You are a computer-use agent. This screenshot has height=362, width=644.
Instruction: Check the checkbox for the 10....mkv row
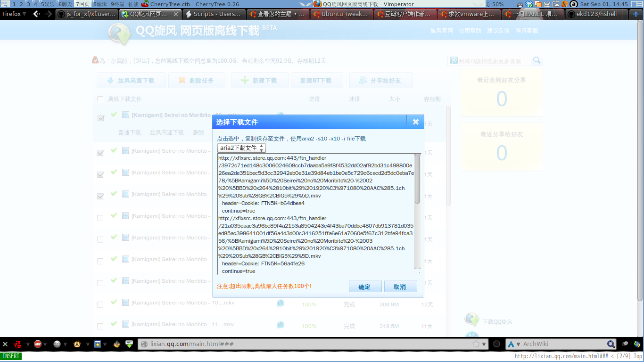click(100, 304)
